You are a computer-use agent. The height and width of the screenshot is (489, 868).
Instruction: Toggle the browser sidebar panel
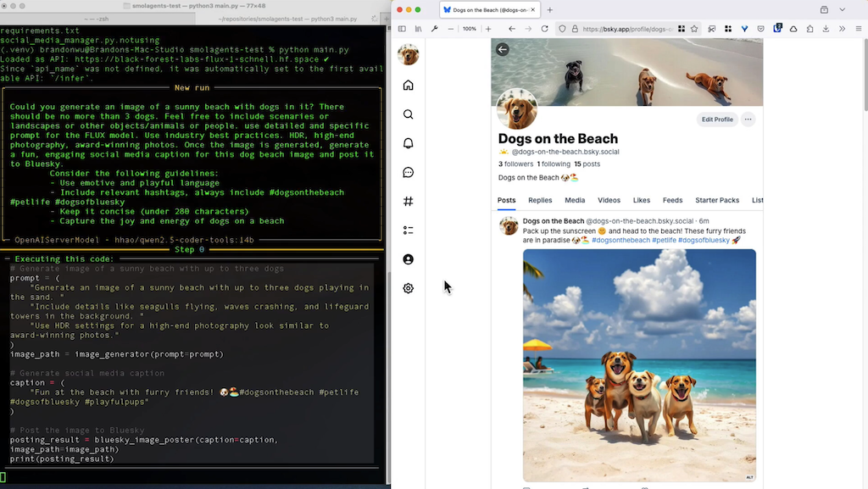[x=401, y=28]
